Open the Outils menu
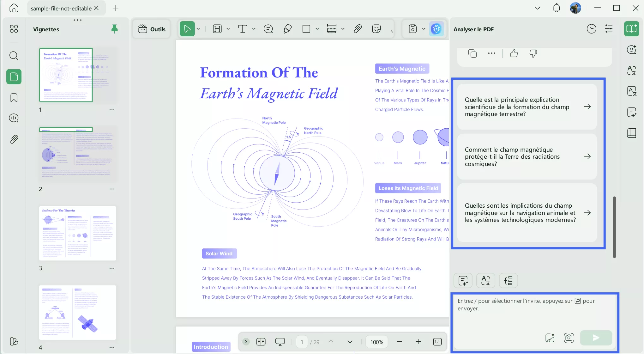The width and height of the screenshot is (644, 354). pyautogui.click(x=152, y=29)
